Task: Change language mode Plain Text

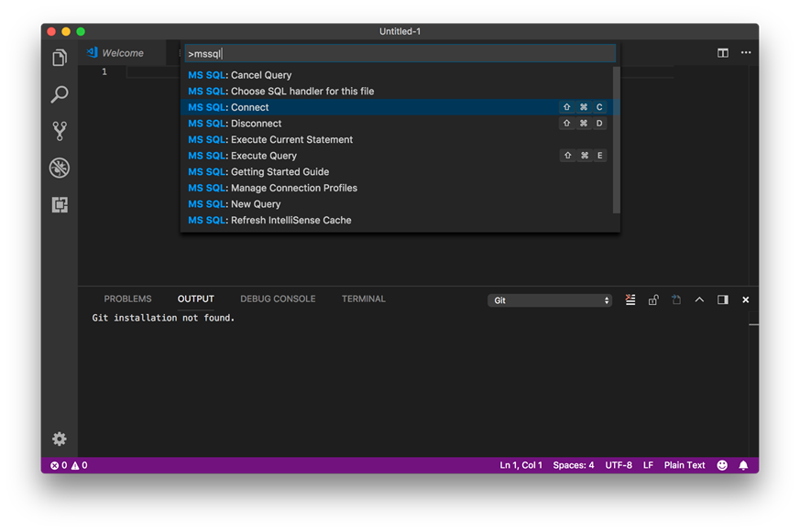Action: click(685, 465)
